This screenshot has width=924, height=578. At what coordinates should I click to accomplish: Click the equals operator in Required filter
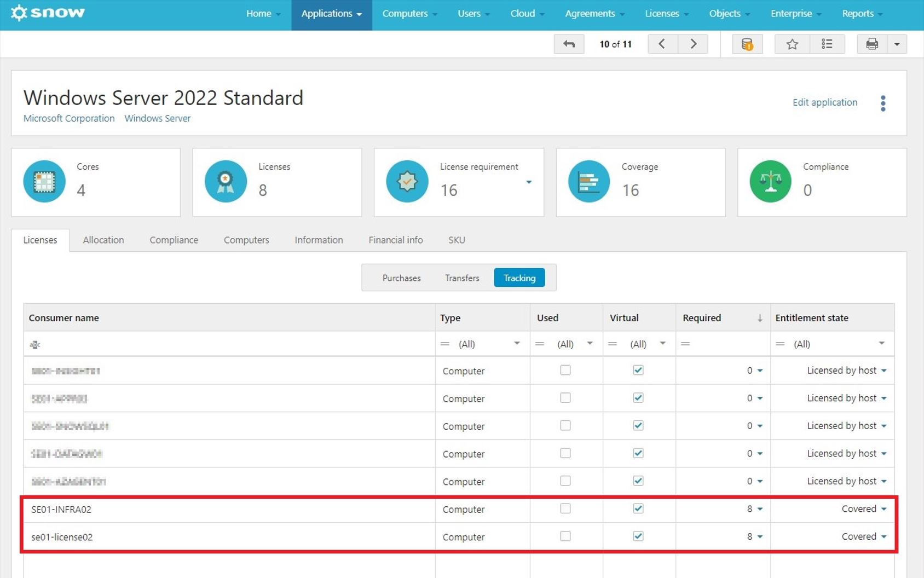click(685, 344)
